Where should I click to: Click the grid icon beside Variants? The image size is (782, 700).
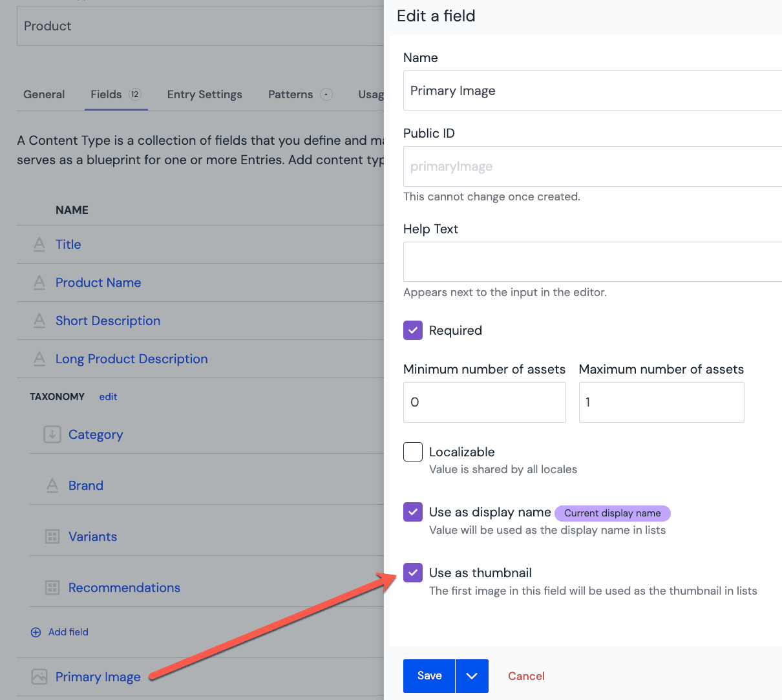pyautogui.click(x=52, y=536)
